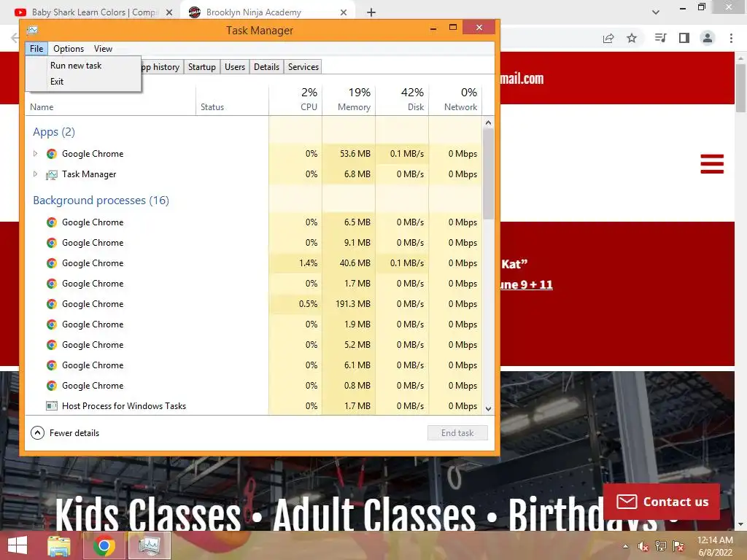Click the Apps (2) group header
This screenshot has width=747, height=560.
tap(54, 132)
